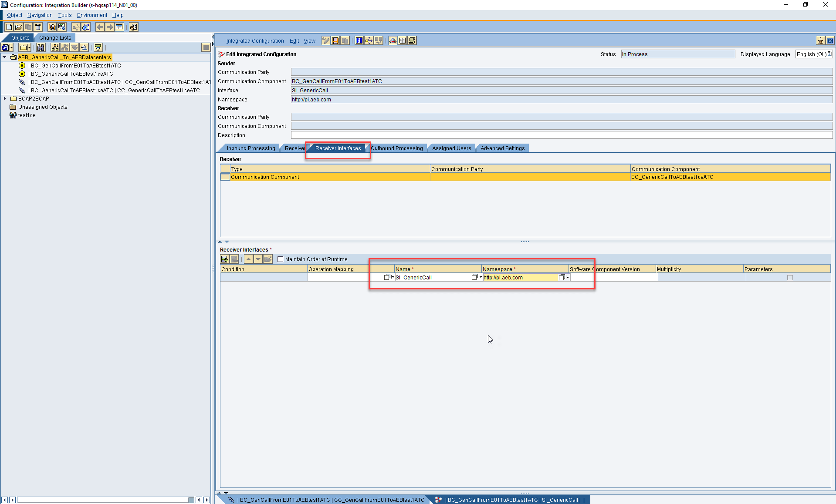Open the Environment menu
The height and width of the screenshot is (504, 836).
point(91,15)
